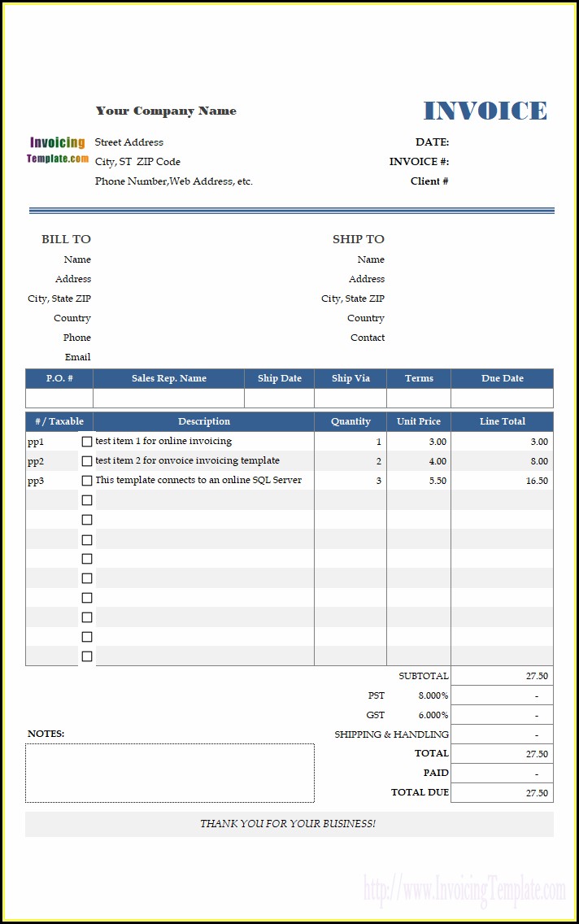Image resolution: width=579 pixels, height=924 pixels.
Task: Check the taxable box for item pp2
Action: (86, 461)
